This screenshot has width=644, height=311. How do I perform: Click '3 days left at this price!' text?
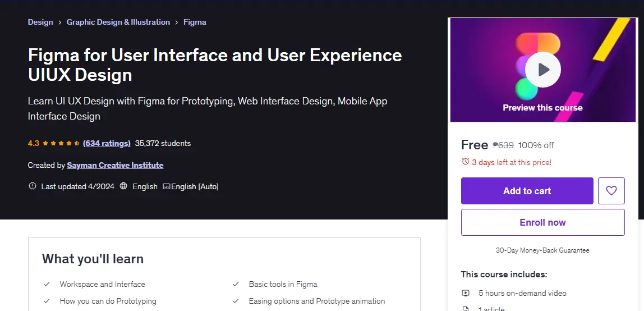coord(512,162)
